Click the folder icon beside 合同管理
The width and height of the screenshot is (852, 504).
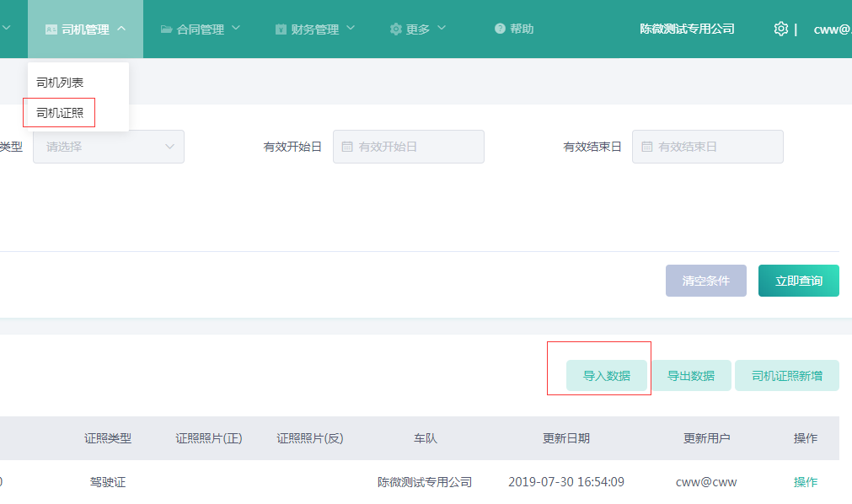(x=166, y=29)
